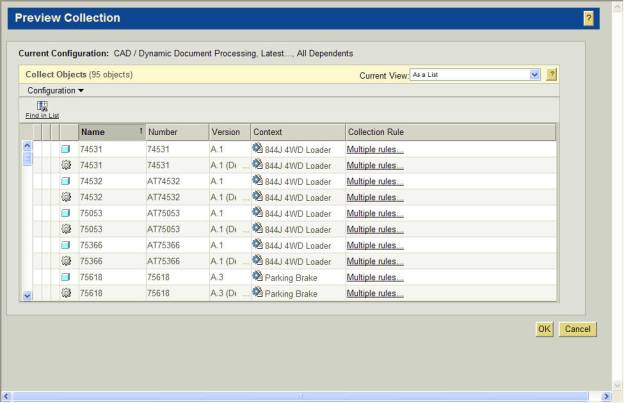Sort the table by the Name column header
Viewport: 624px width, 403px height.
pyautogui.click(x=112, y=132)
